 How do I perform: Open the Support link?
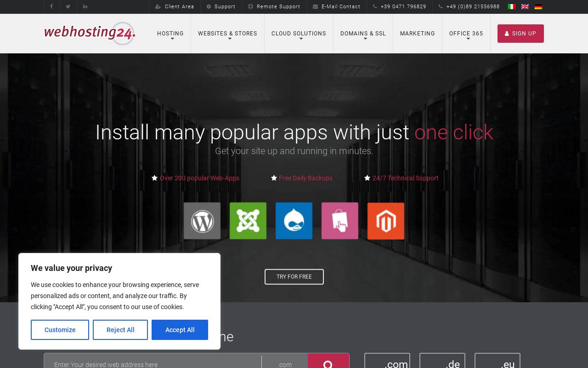click(221, 6)
